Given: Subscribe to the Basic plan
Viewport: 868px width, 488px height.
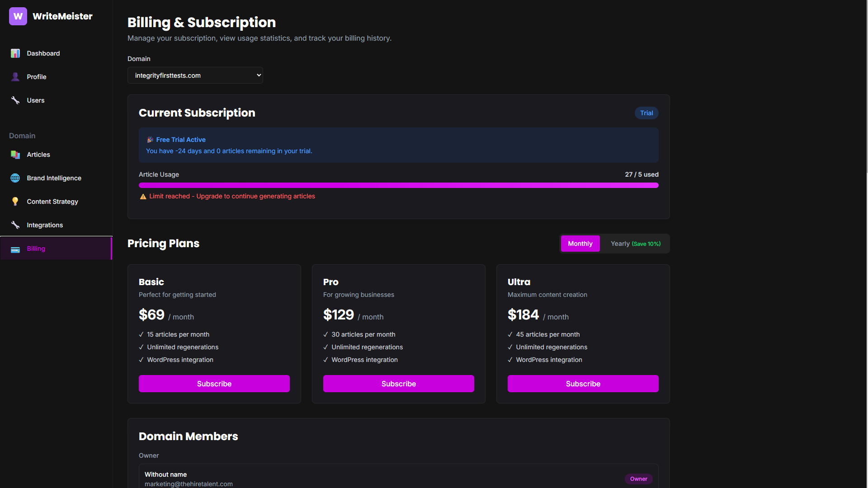Looking at the screenshot, I should (214, 384).
